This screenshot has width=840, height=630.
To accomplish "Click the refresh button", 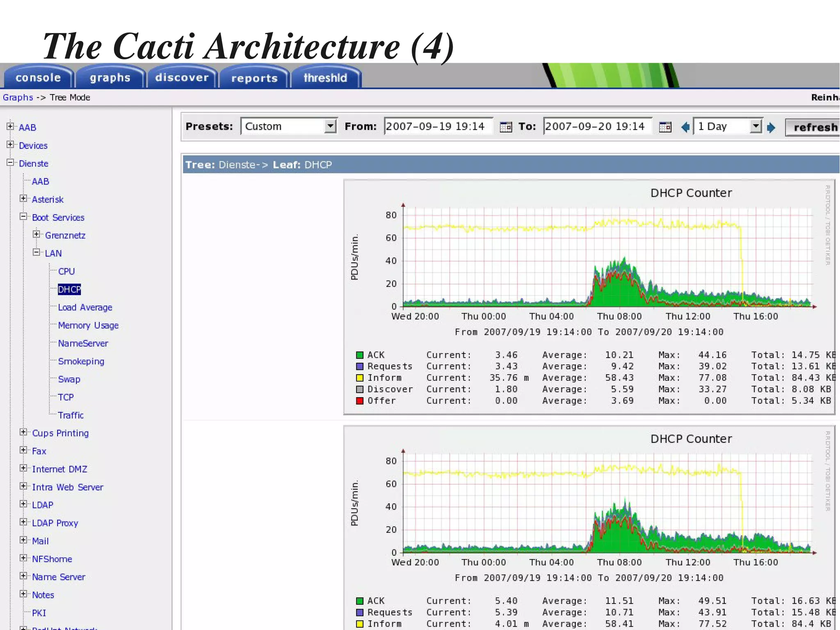I will 813,127.
